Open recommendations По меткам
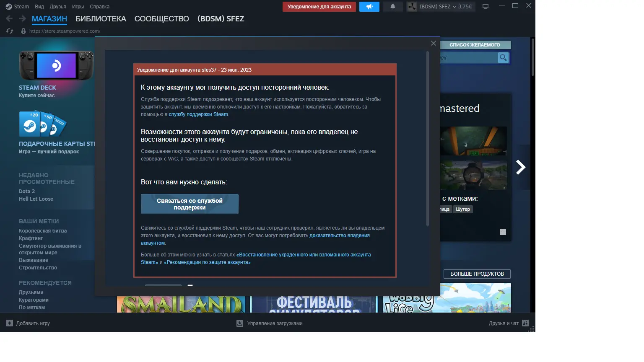 tap(32, 308)
